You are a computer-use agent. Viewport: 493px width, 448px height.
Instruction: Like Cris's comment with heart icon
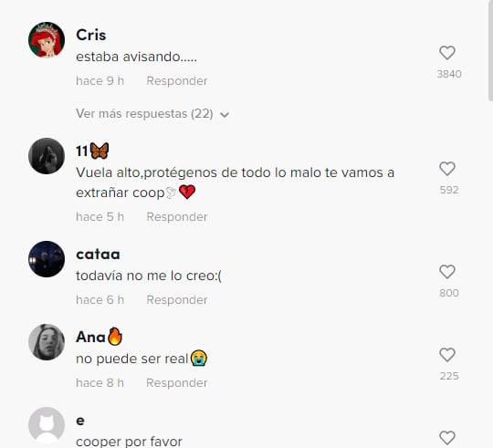(x=447, y=53)
